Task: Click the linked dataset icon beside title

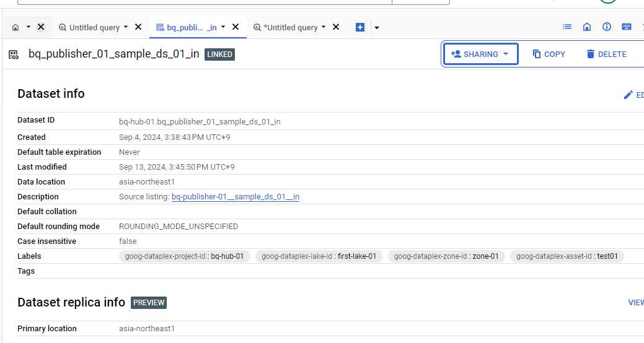Action: click(x=14, y=54)
